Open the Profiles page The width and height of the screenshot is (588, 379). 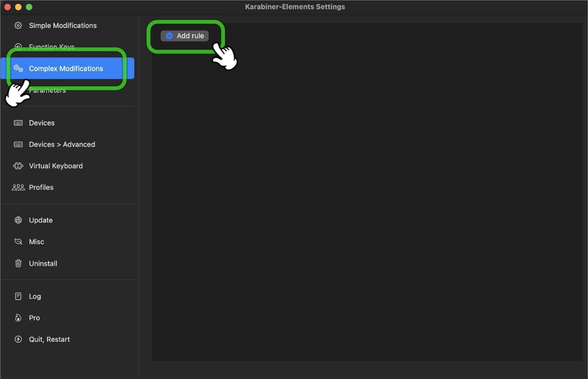tap(67, 187)
